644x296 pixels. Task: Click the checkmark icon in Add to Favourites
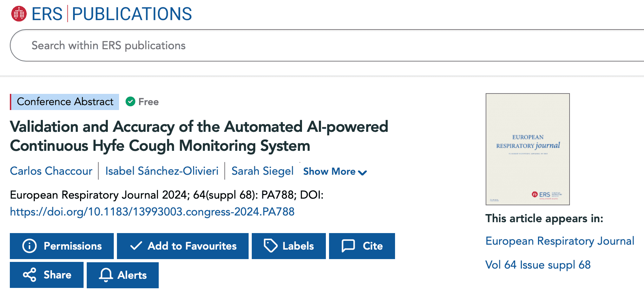pos(136,246)
